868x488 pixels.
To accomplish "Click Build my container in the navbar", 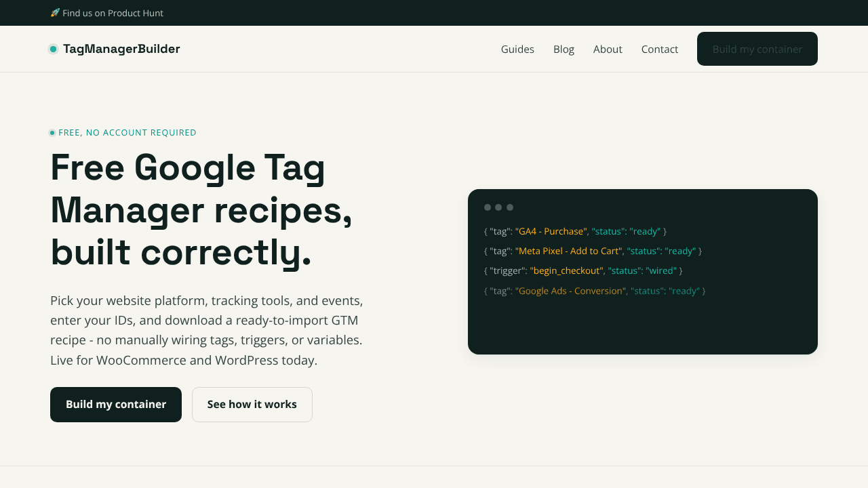I will click(757, 49).
